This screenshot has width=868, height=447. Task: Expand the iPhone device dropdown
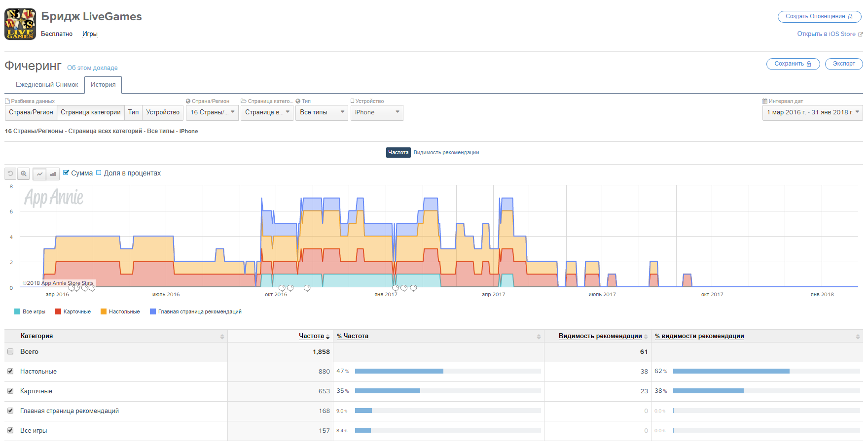(376, 112)
